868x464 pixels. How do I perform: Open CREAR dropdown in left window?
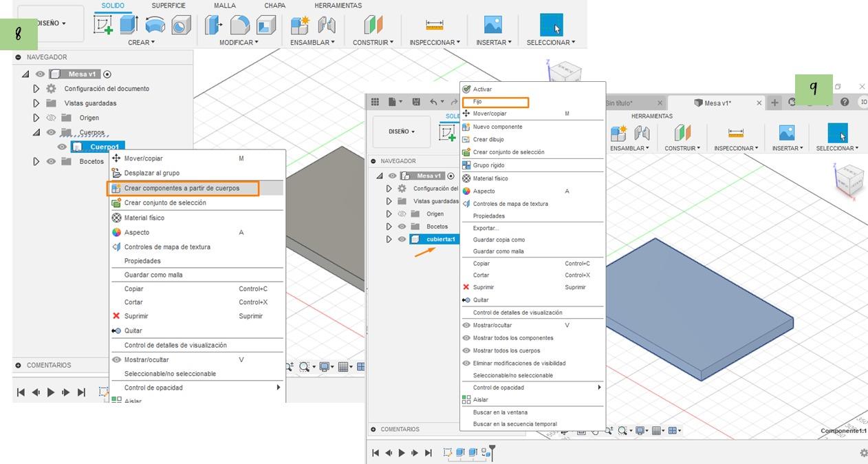(141, 43)
